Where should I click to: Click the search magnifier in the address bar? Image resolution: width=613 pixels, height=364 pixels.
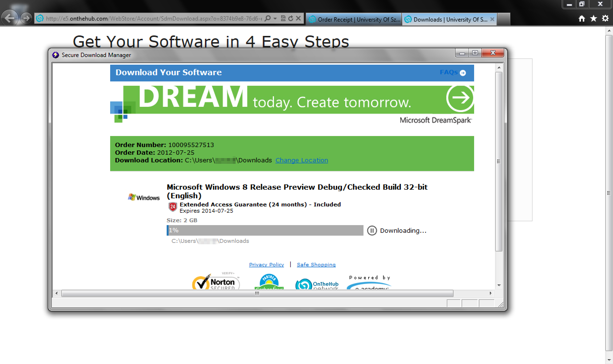point(268,19)
